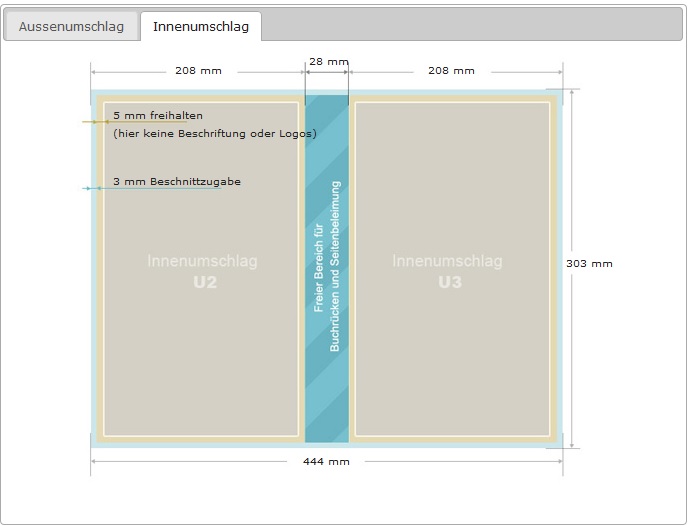Click the left 208 mm width label

coord(198,70)
